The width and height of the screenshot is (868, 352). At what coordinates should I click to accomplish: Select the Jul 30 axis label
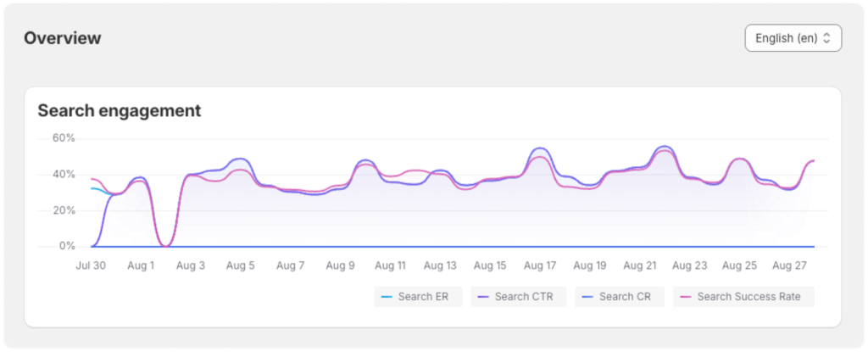(91, 266)
